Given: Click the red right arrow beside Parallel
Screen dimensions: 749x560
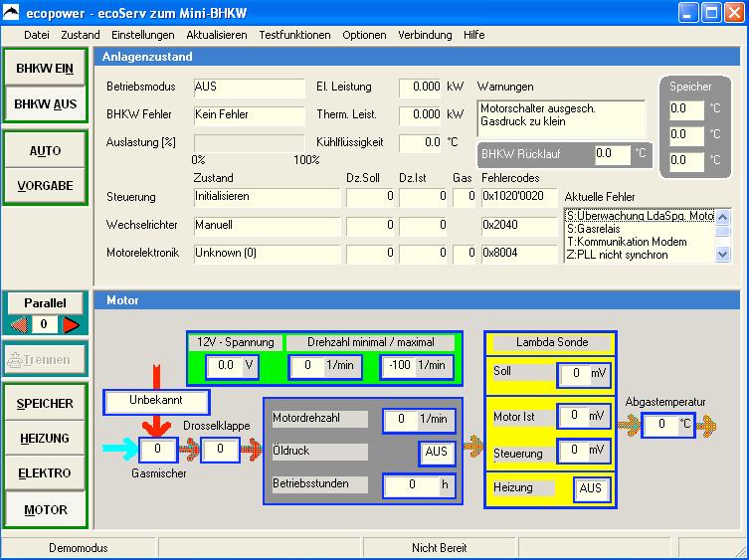Looking at the screenshot, I should [x=71, y=325].
